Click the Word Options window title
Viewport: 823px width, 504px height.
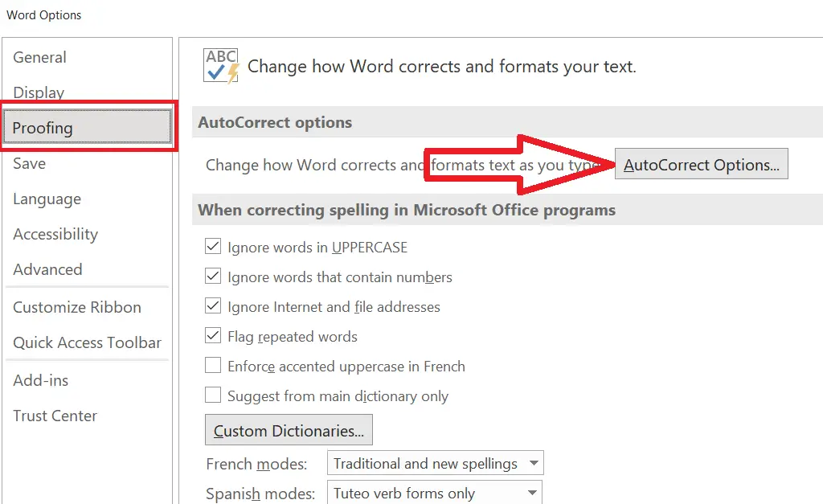click(44, 15)
